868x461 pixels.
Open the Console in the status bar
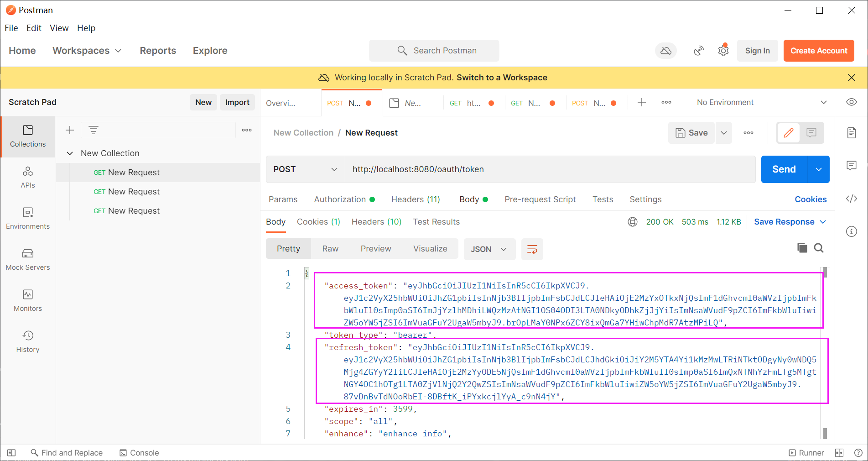coord(140,453)
